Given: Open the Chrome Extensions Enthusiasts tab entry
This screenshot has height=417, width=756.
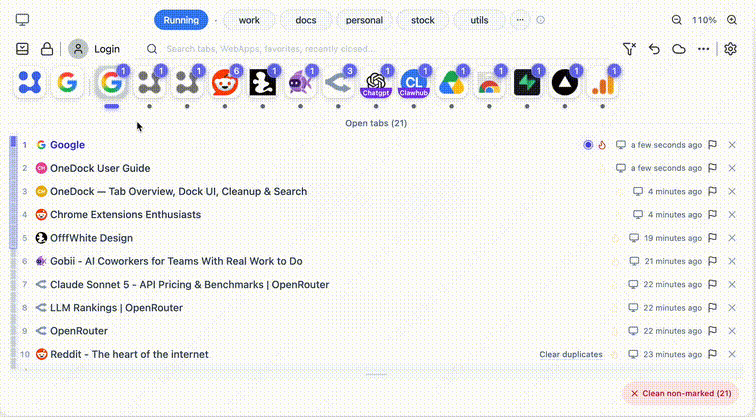Looking at the screenshot, I should click(125, 215).
